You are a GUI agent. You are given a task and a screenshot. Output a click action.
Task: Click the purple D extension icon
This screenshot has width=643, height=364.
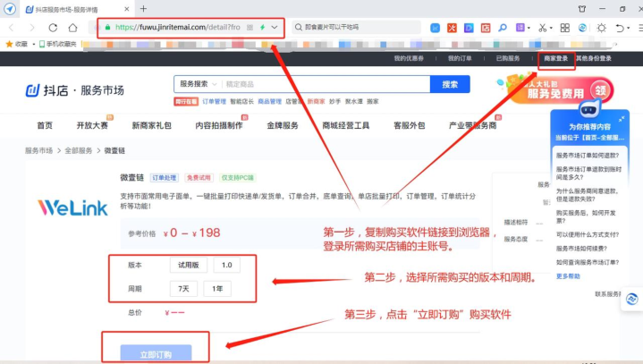[469, 28]
